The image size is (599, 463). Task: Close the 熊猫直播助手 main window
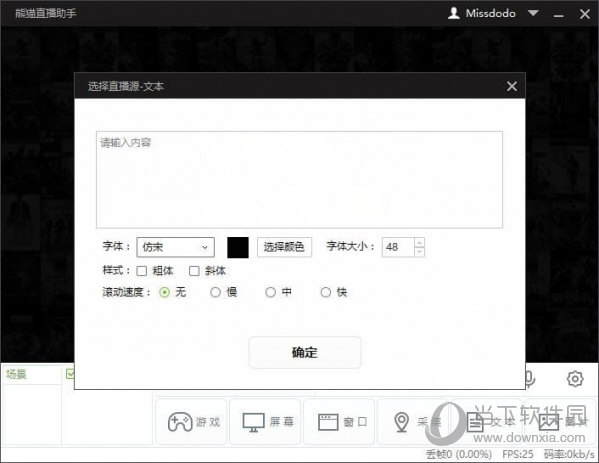[584, 14]
